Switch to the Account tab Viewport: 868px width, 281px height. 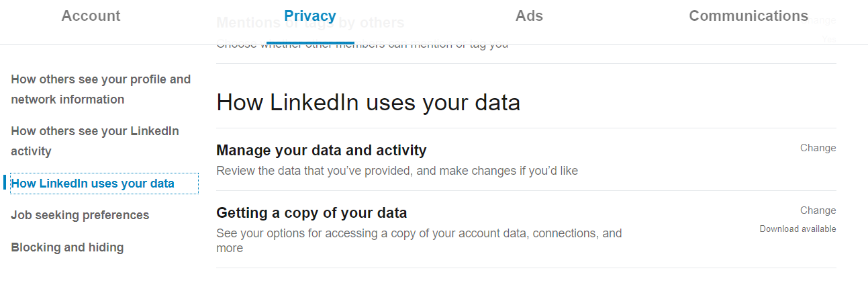pos(91,16)
